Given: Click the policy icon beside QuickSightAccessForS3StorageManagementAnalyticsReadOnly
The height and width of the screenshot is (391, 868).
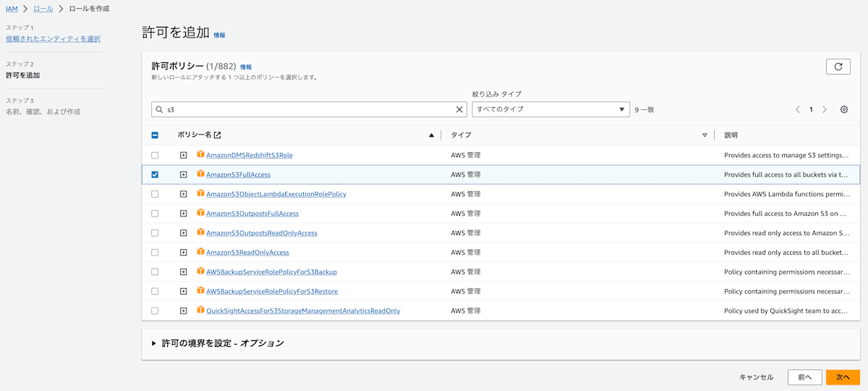Looking at the screenshot, I should click(200, 310).
